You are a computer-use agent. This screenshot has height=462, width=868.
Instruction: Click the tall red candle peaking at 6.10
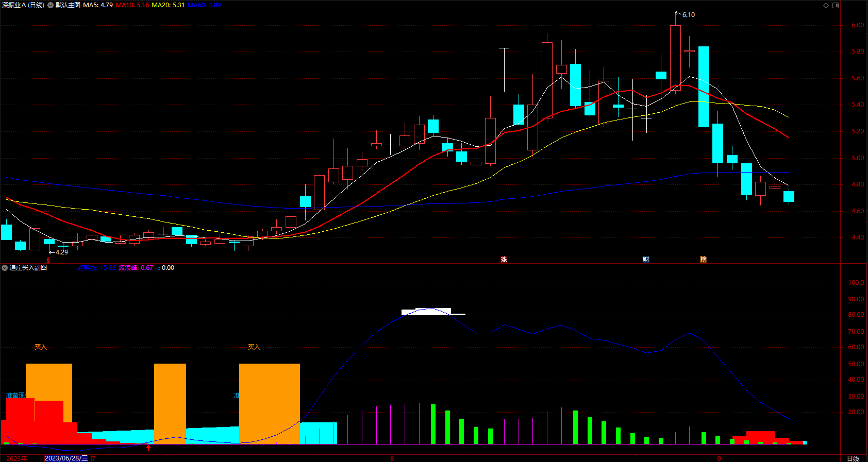[x=675, y=58]
